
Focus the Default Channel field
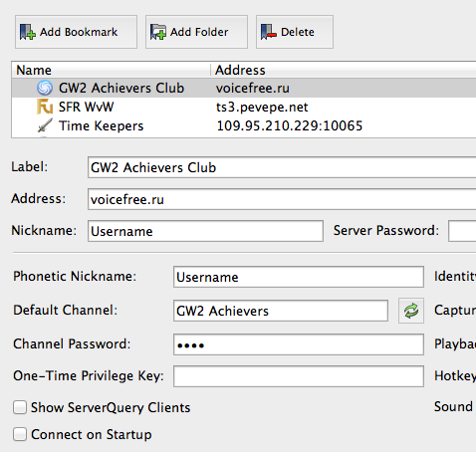point(281,311)
